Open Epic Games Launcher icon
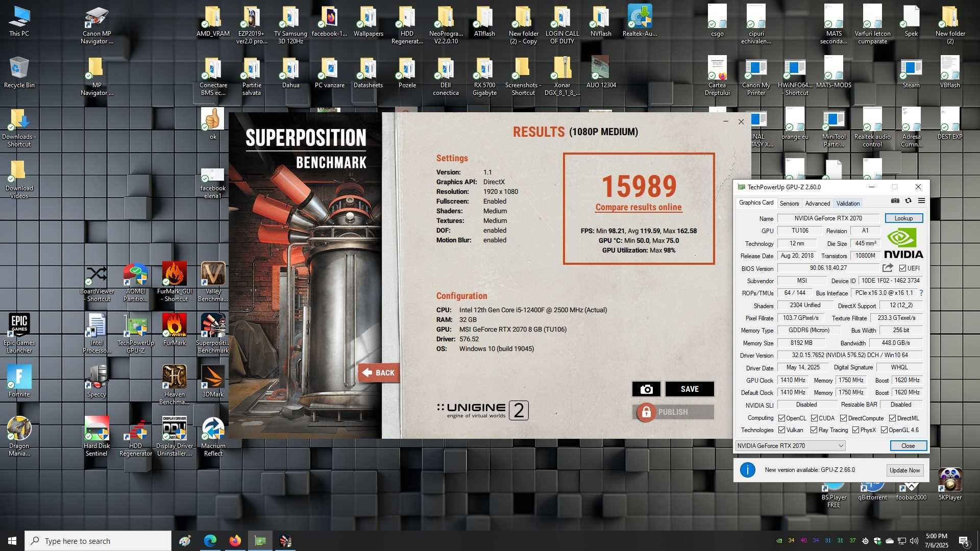Image resolution: width=980 pixels, height=551 pixels. pyautogui.click(x=19, y=333)
